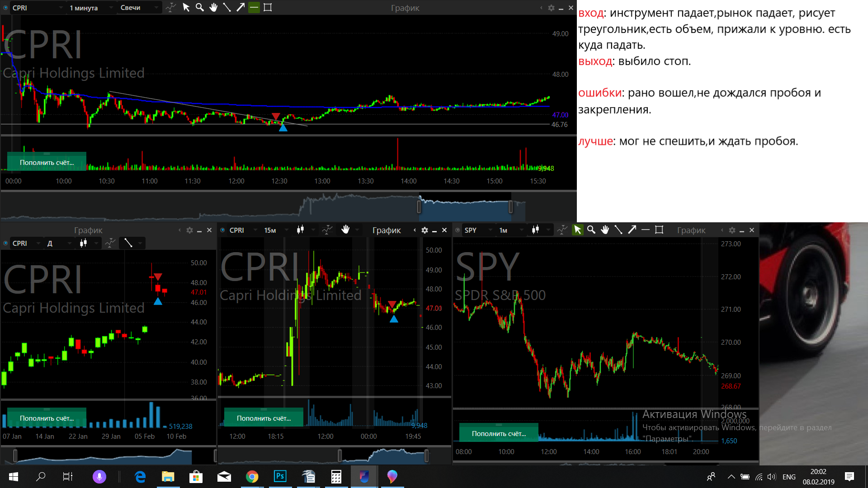Open indicators icon in top CPRI chart toolbar

coord(170,8)
